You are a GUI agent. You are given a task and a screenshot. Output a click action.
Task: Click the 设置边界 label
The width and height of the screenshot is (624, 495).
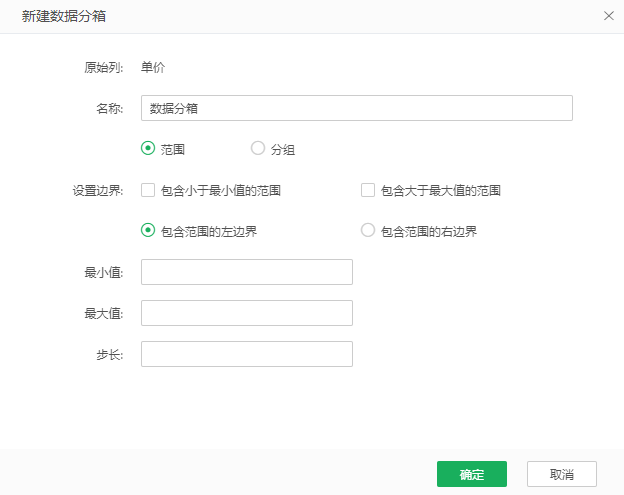click(97, 190)
